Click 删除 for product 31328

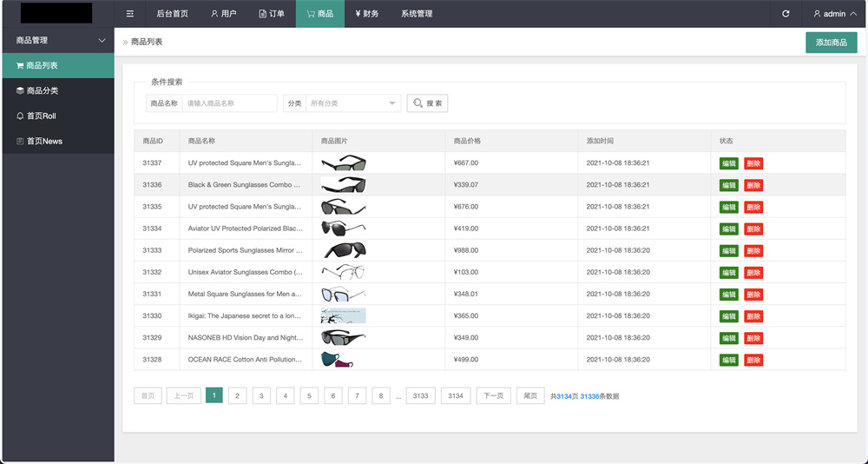(753, 360)
